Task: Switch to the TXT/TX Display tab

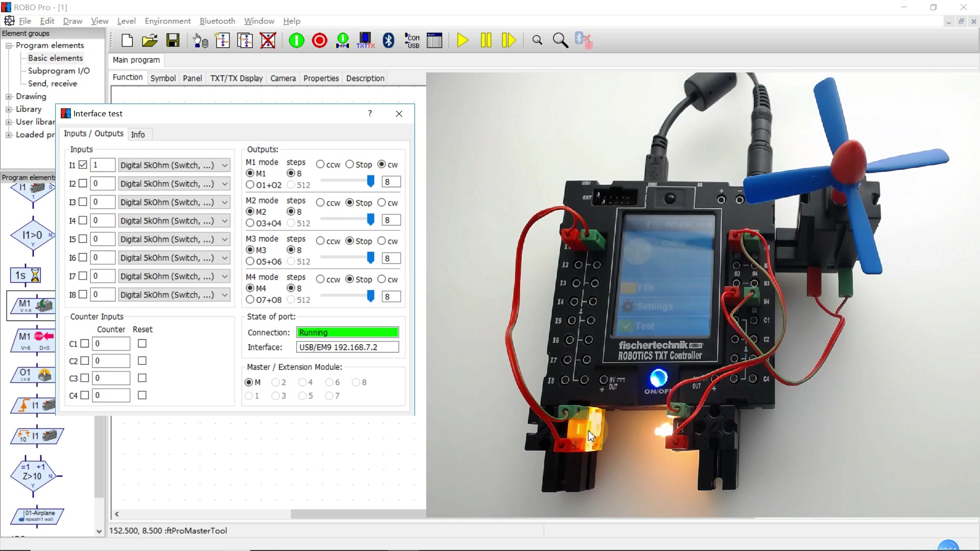Action: click(x=236, y=78)
